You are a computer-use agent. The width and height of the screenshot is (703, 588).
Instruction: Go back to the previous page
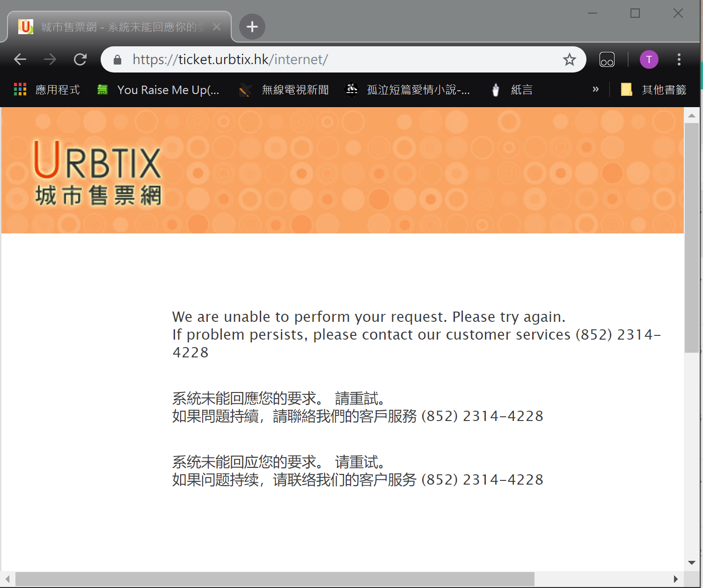point(20,59)
